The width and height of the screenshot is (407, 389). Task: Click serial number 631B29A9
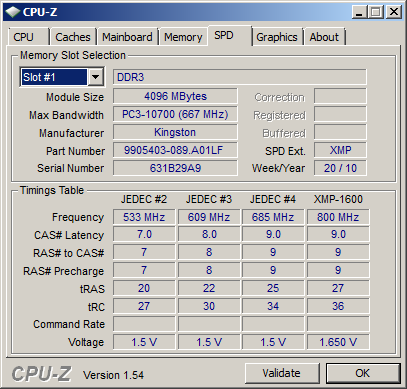click(x=175, y=168)
